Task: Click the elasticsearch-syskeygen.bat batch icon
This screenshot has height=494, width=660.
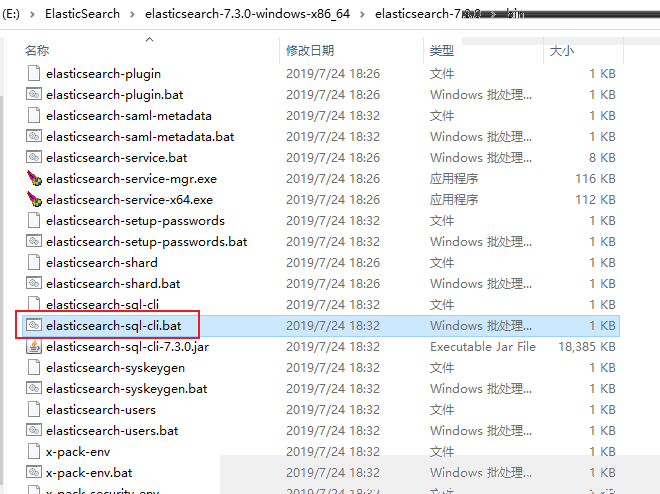Action: coord(34,388)
